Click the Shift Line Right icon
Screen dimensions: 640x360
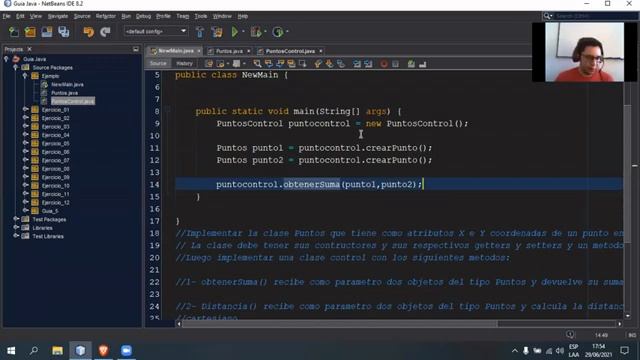(368, 64)
